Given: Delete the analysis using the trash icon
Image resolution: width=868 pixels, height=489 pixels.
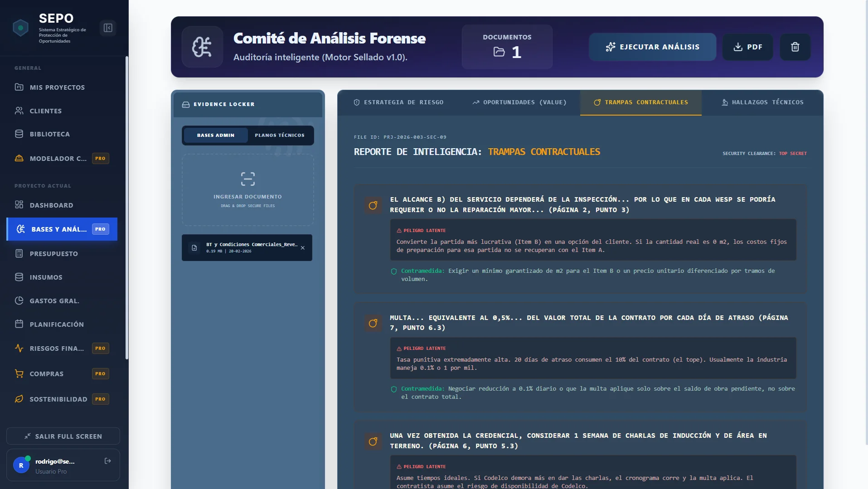Looking at the screenshot, I should [x=795, y=47].
